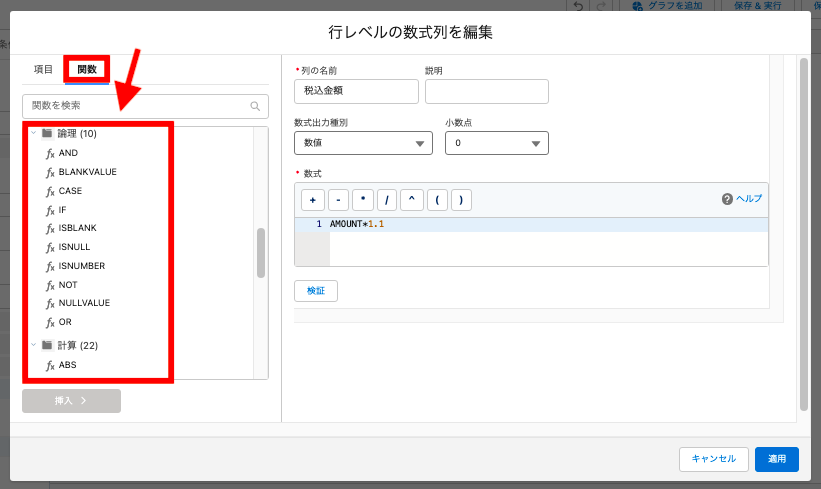Insert a closing parenthesis
Image resolution: width=821 pixels, height=489 pixels.
point(460,199)
